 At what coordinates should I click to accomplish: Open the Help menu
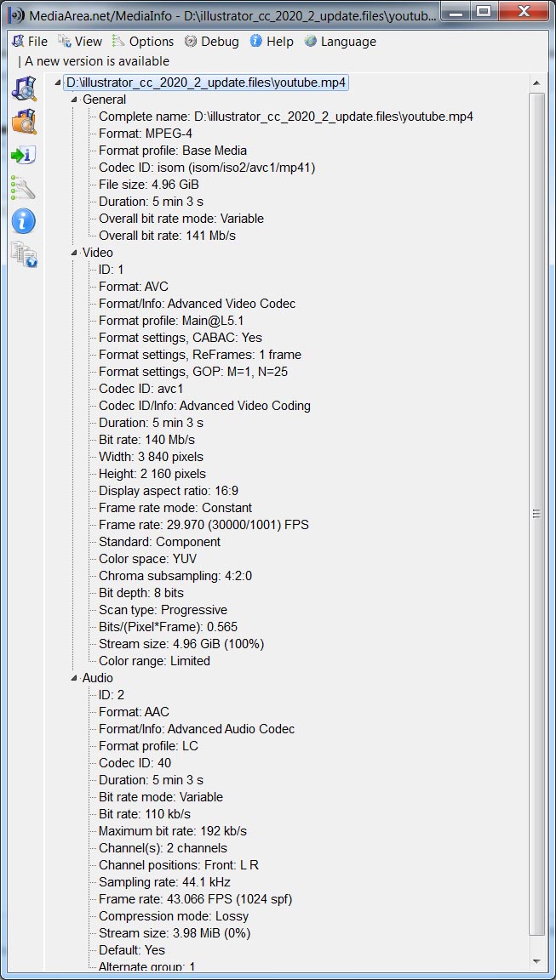tap(272, 42)
